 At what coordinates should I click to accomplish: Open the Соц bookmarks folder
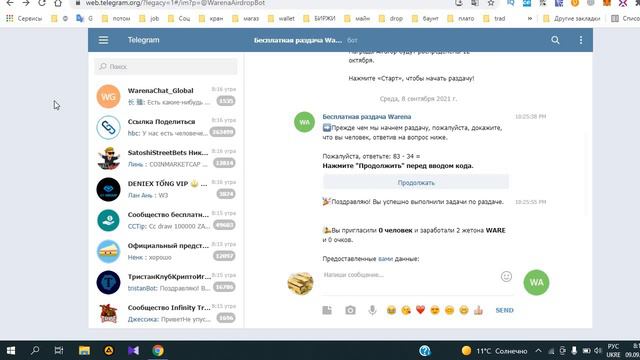pyautogui.click(x=179, y=18)
